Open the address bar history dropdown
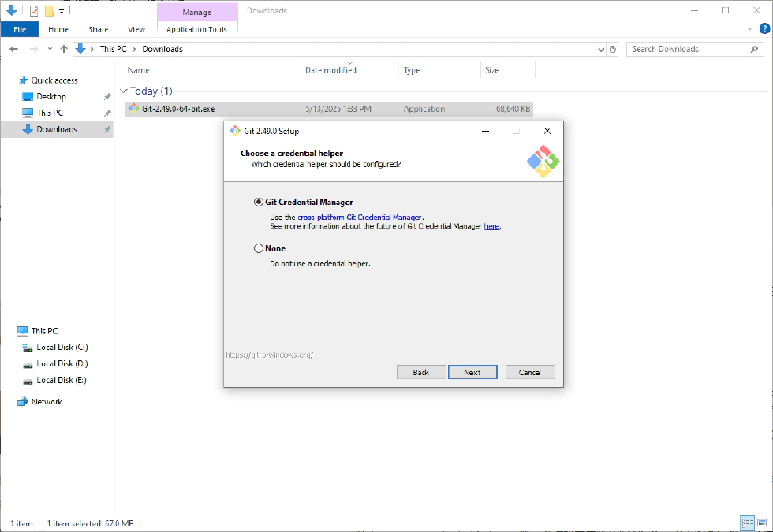Screen dimensions: 773x532 602,49
